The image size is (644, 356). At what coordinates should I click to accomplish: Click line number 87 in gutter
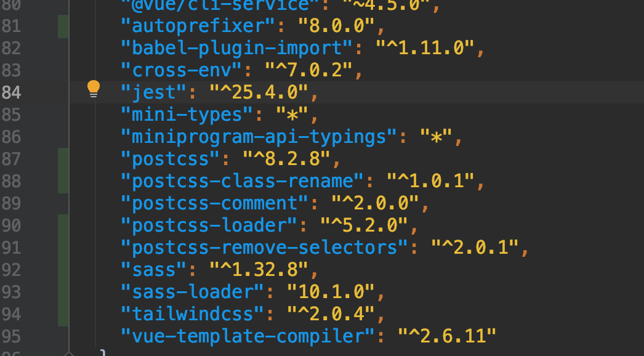click(12, 159)
